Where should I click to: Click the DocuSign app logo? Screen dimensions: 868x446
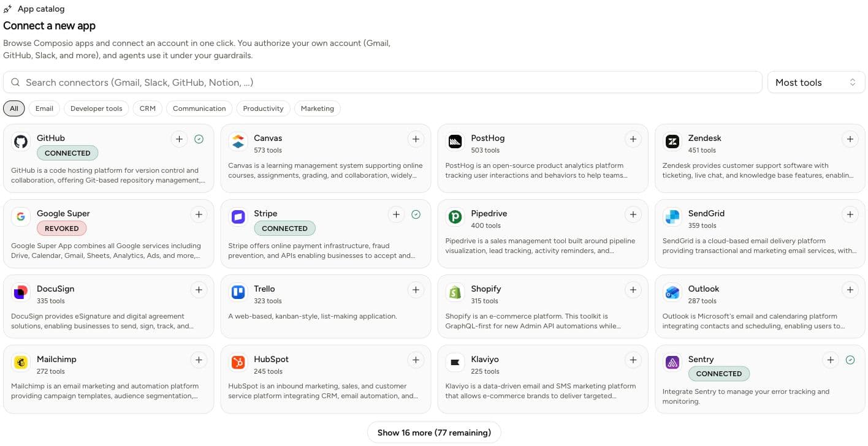21,293
